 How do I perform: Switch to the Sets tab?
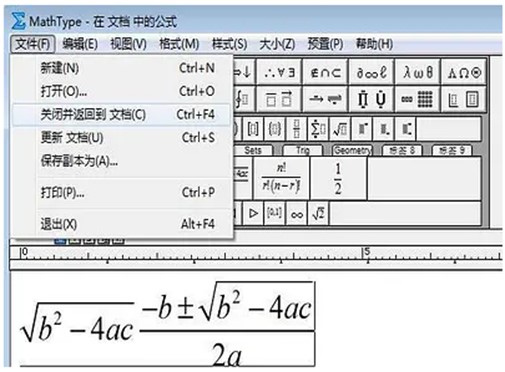coord(253,150)
